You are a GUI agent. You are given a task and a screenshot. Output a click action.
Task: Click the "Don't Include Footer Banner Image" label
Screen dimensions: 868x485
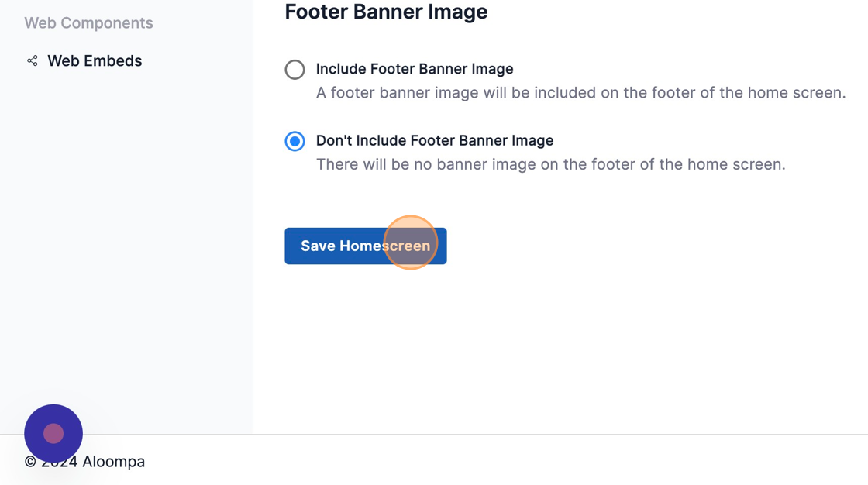[435, 140]
